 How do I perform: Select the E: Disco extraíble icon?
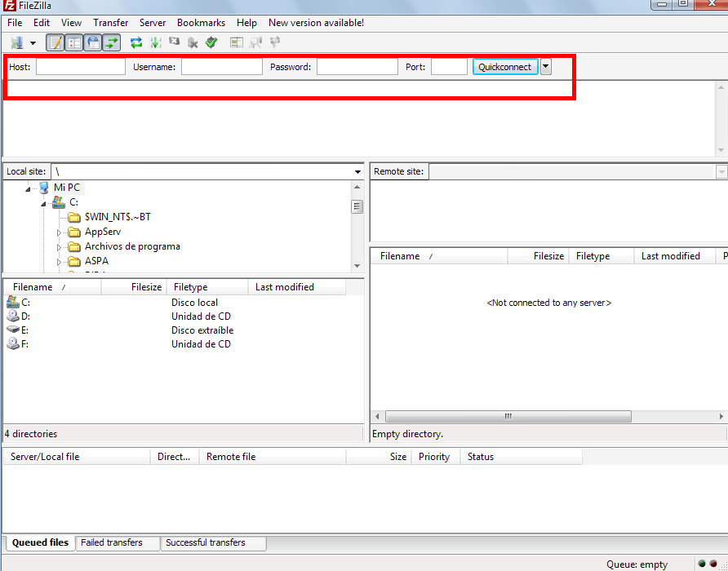point(13,330)
